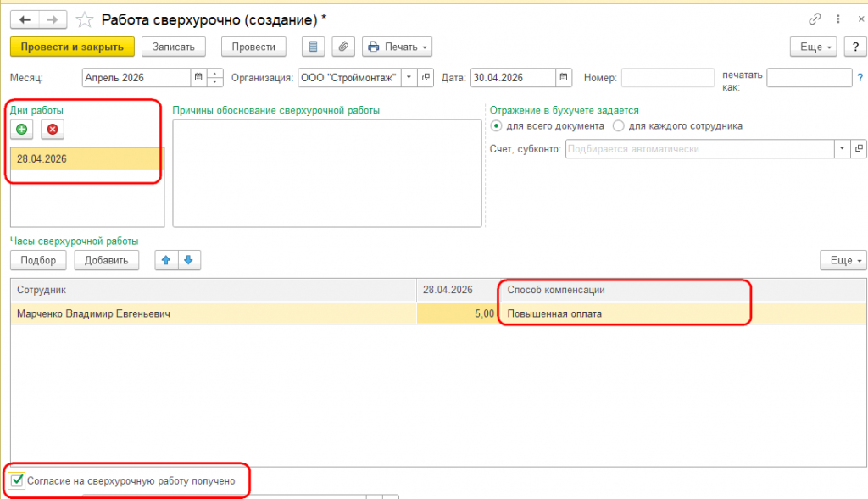
Task: Click the Счет, субконто input field
Action: click(699, 149)
